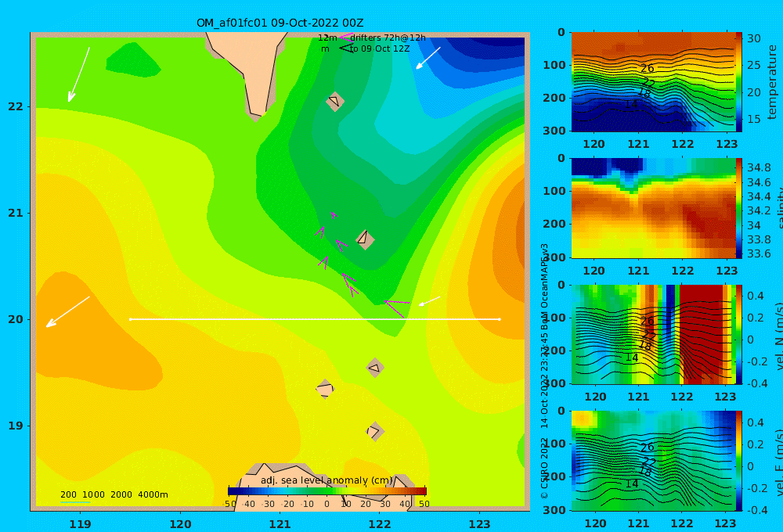Open the temperature cross-section panel

coord(653,82)
